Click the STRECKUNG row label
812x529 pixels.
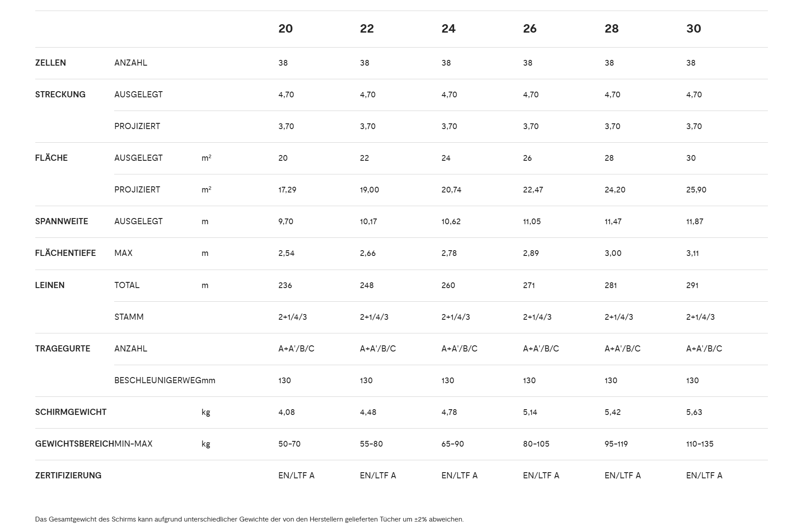tap(60, 95)
